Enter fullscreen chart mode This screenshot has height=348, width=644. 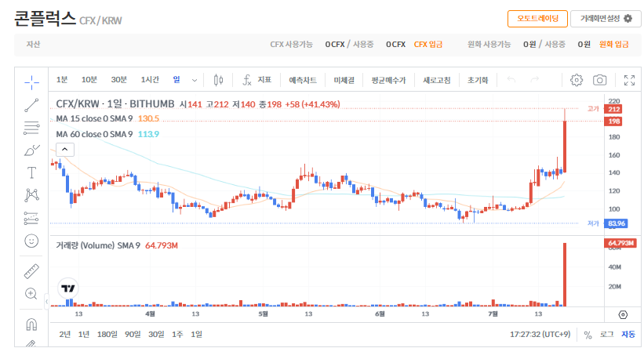click(x=629, y=80)
